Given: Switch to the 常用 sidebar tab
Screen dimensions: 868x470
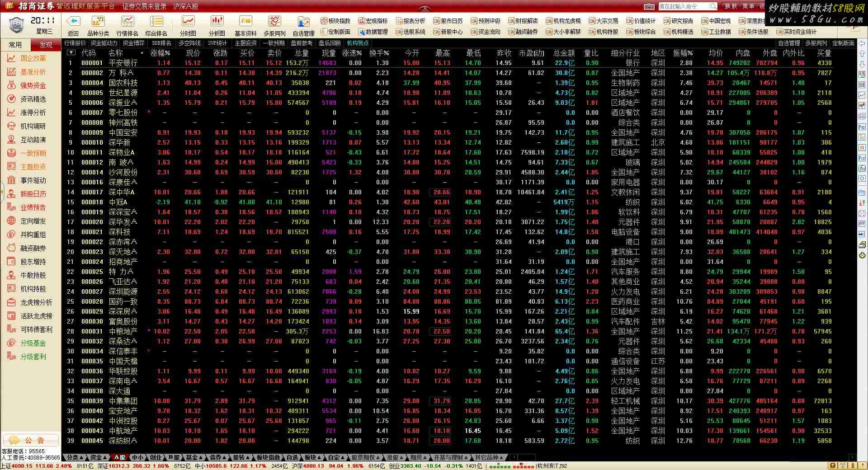Looking at the screenshot, I should point(15,45).
